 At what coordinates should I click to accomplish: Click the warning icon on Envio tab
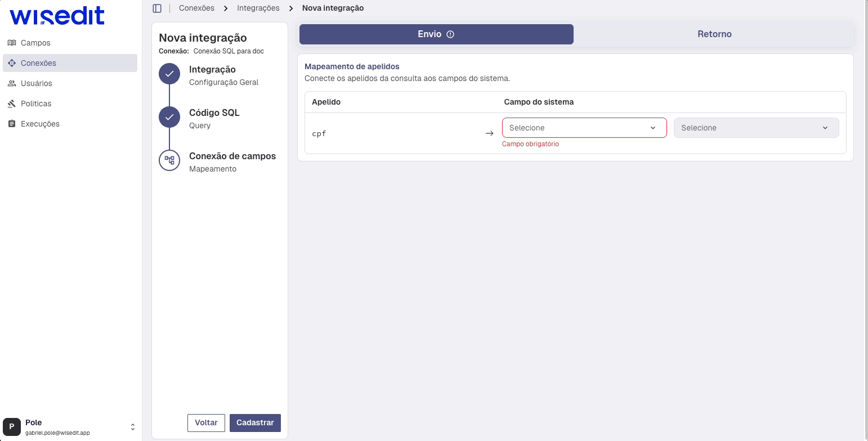[450, 34]
